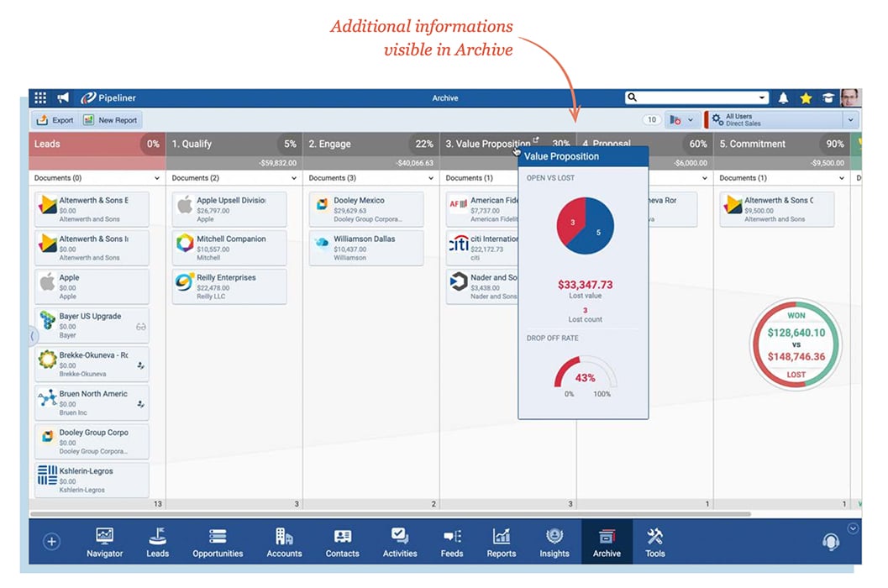Open the Kshlerin-Legros lead card
Image resolution: width=888 pixels, height=588 pixels.
[x=92, y=480]
